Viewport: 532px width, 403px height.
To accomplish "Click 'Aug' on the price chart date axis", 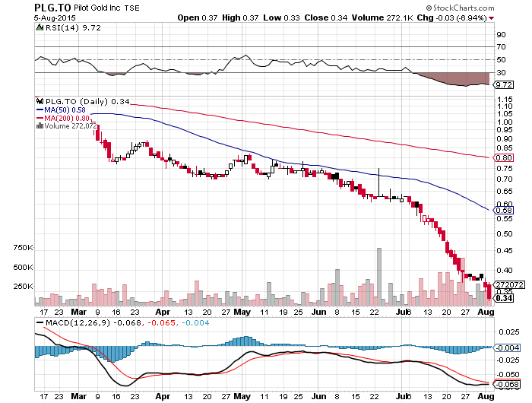I will [486, 312].
